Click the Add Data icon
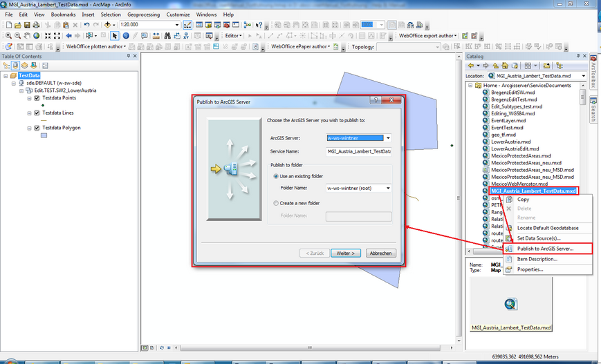 coord(107,25)
